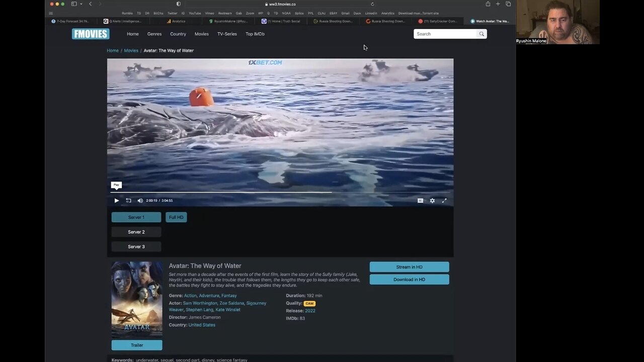644x362 pixels.
Task: Open the Fantasy genre link
Action: (229, 296)
